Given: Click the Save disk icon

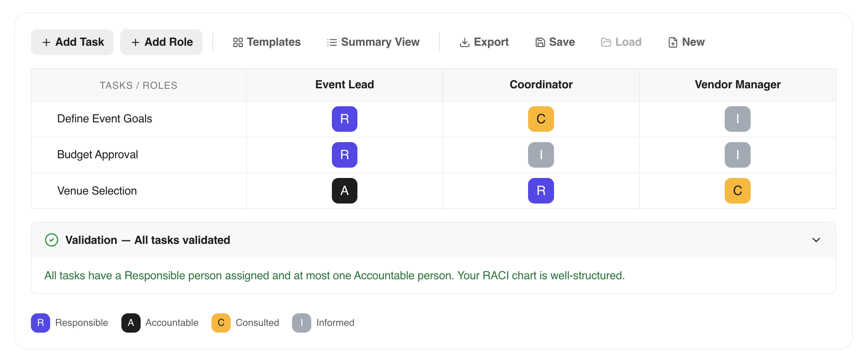Looking at the screenshot, I should tap(540, 42).
